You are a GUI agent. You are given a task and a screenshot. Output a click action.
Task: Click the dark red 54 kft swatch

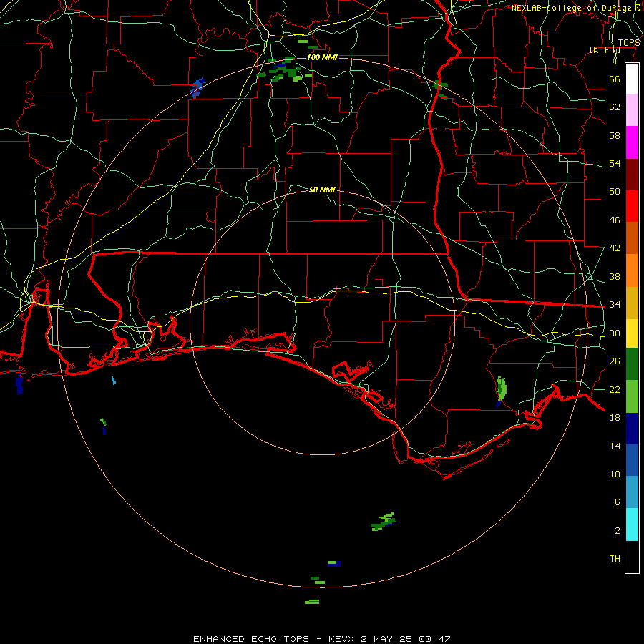632,175
